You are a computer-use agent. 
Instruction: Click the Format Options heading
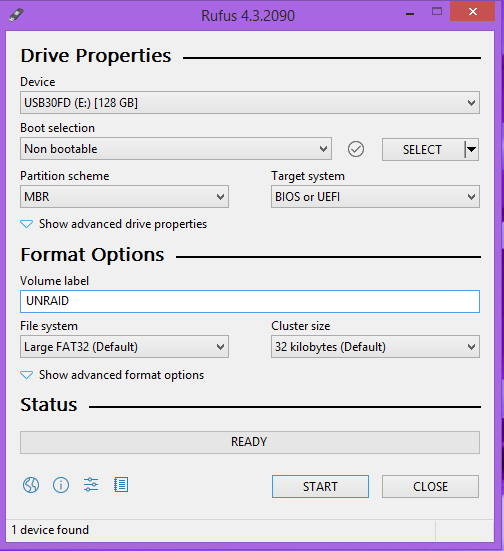92,254
